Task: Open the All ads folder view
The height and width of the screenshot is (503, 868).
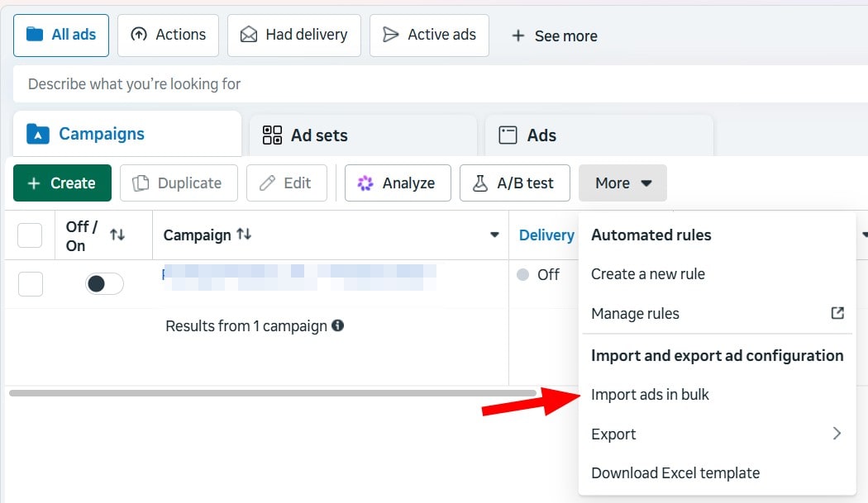Action: (x=61, y=36)
